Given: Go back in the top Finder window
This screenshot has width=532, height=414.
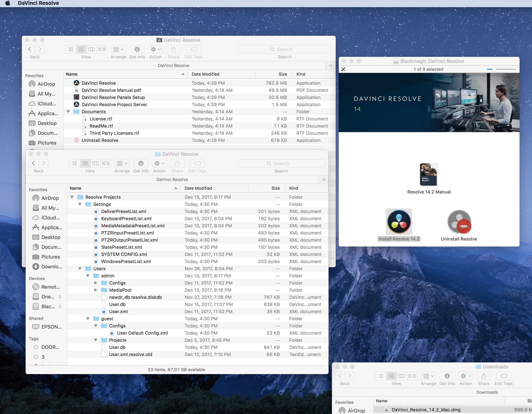Looking at the screenshot, I should pyautogui.click(x=30, y=49).
